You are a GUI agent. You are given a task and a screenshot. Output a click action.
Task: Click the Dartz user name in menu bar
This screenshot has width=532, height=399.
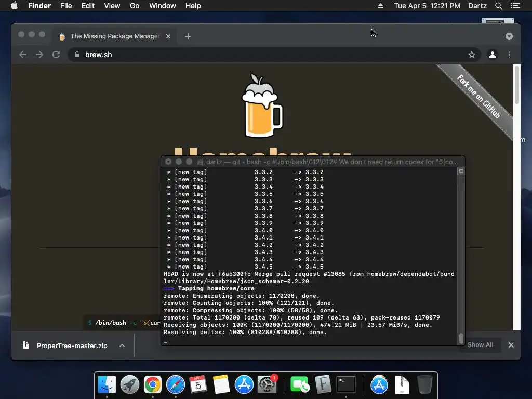477,6
